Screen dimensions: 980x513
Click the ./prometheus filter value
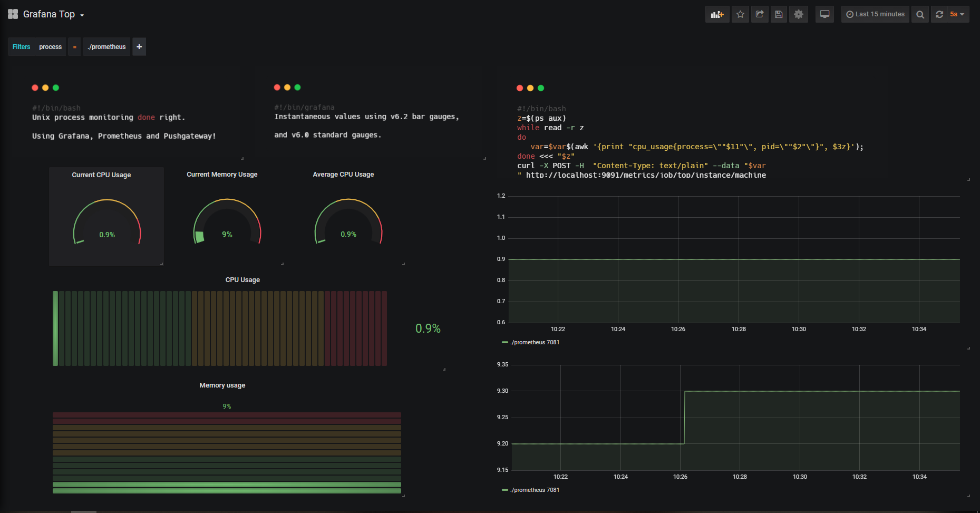tap(106, 46)
